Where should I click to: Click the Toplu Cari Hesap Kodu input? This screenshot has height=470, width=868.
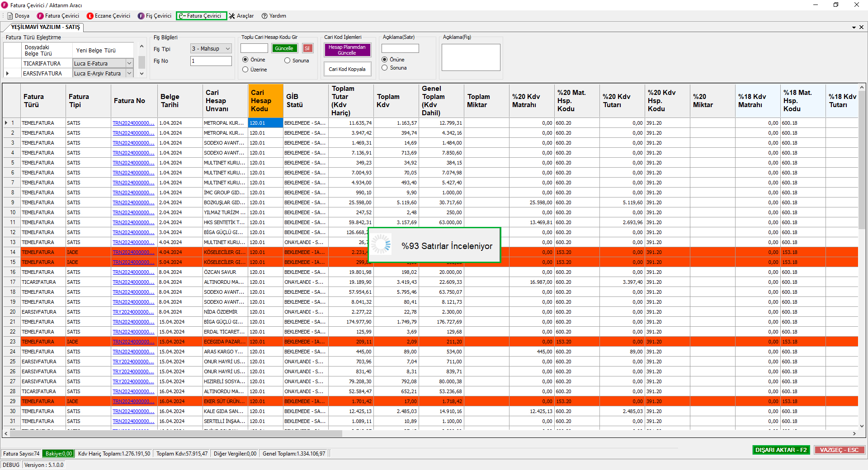point(254,48)
